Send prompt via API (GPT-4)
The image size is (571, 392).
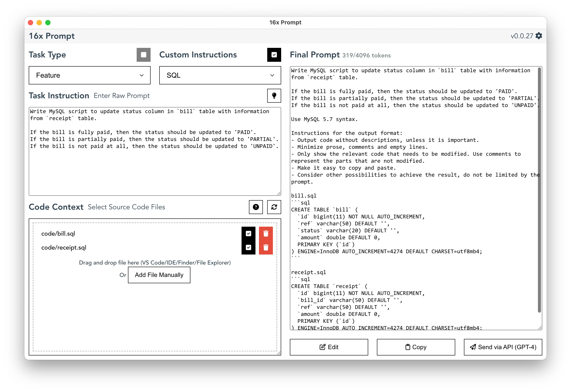503,347
